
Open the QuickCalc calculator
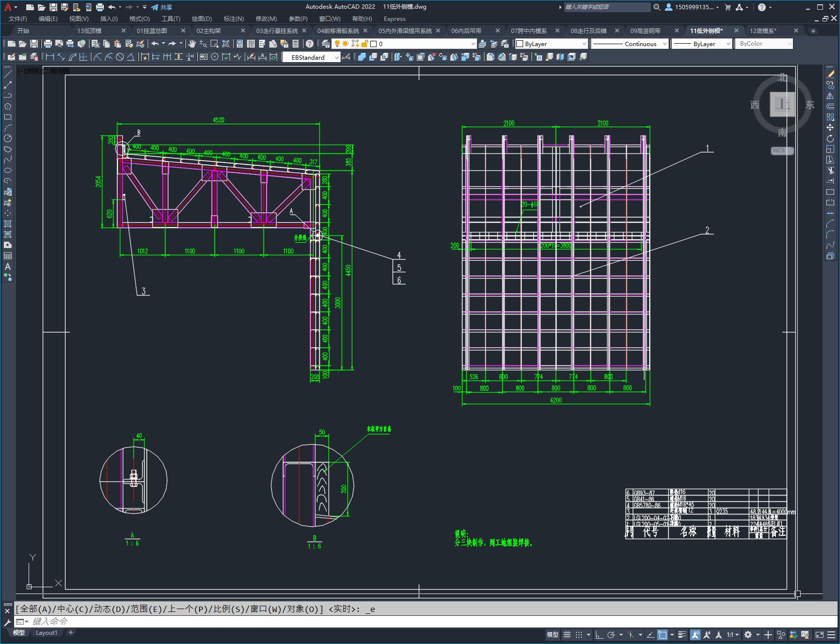pos(296,44)
